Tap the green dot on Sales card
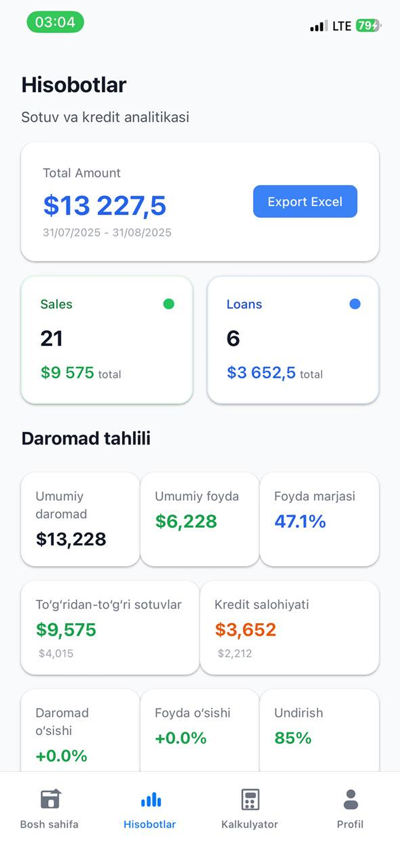 pyautogui.click(x=168, y=304)
